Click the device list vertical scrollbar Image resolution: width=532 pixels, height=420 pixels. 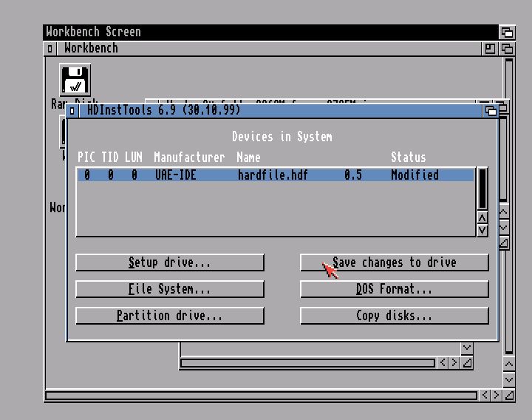482,189
